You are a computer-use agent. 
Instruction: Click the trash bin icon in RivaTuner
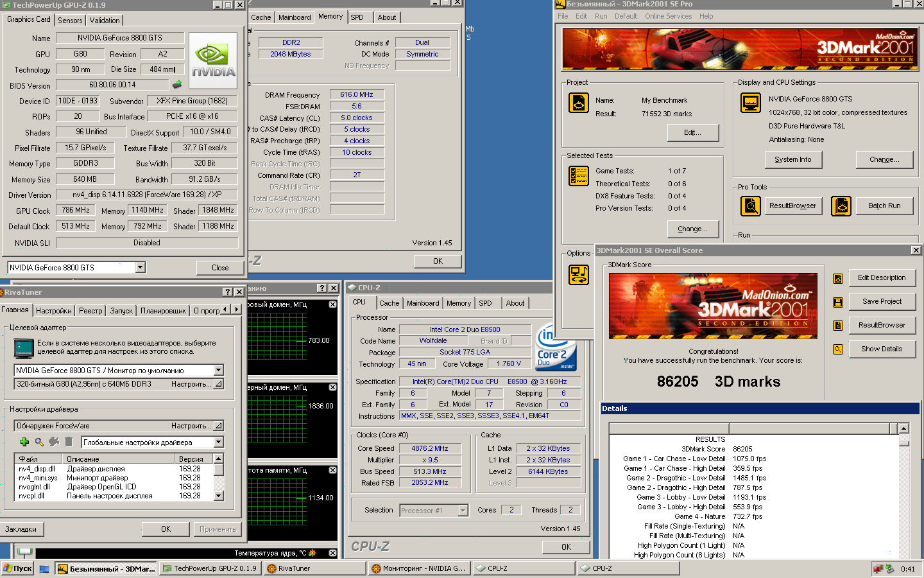[67, 442]
